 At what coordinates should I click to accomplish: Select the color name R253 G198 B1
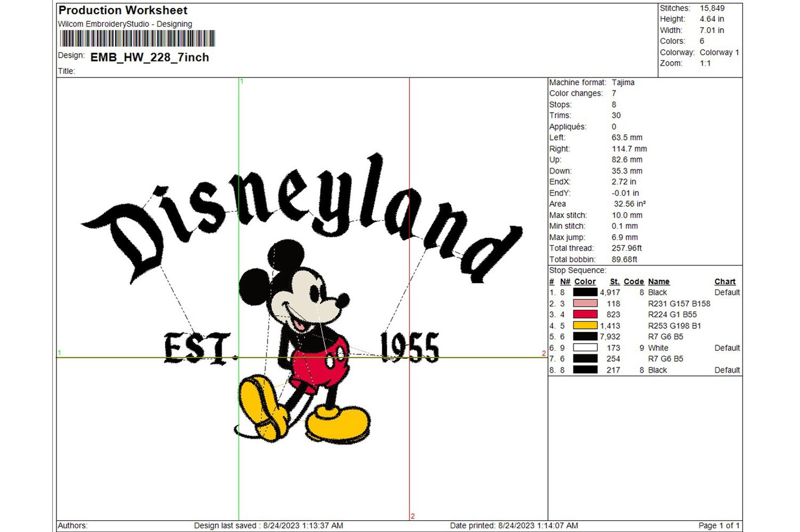[x=675, y=326]
